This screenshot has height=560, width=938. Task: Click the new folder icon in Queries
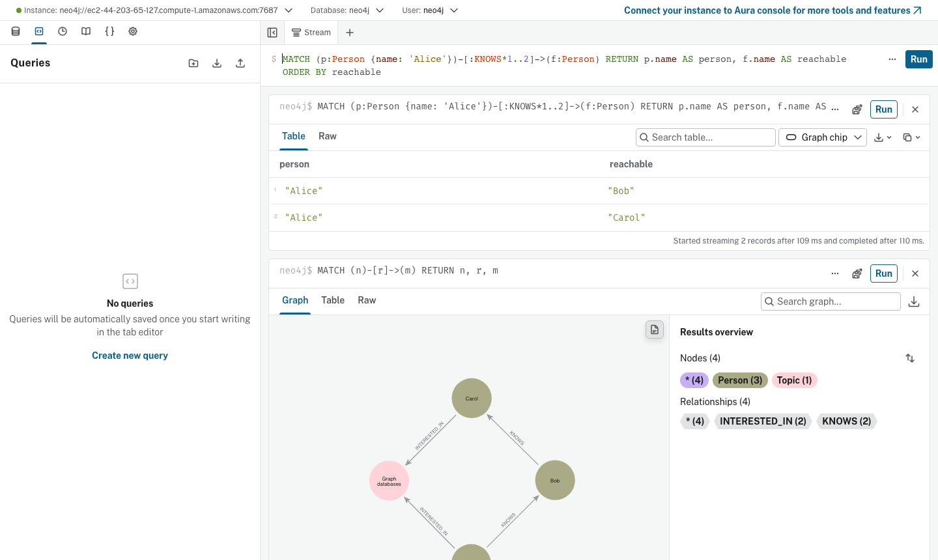point(193,63)
